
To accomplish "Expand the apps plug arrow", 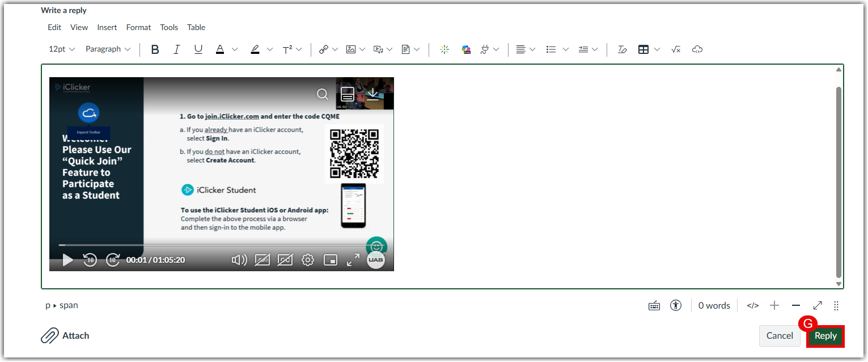I will coord(496,49).
